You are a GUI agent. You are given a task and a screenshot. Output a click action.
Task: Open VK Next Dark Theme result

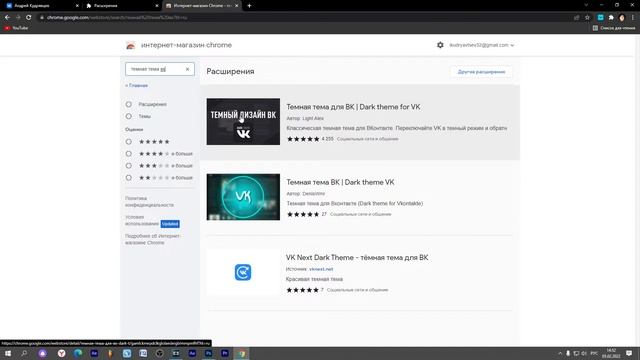pyautogui.click(x=357, y=258)
